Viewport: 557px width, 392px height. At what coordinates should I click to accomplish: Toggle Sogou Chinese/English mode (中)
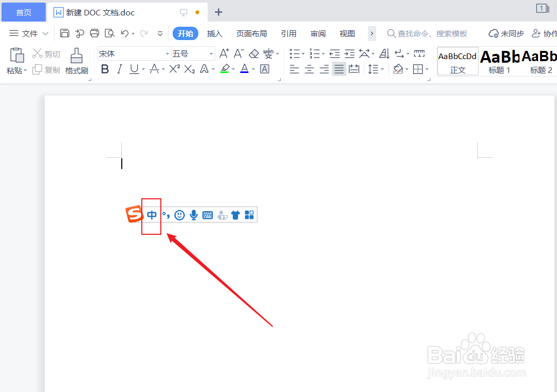pyautogui.click(x=152, y=215)
